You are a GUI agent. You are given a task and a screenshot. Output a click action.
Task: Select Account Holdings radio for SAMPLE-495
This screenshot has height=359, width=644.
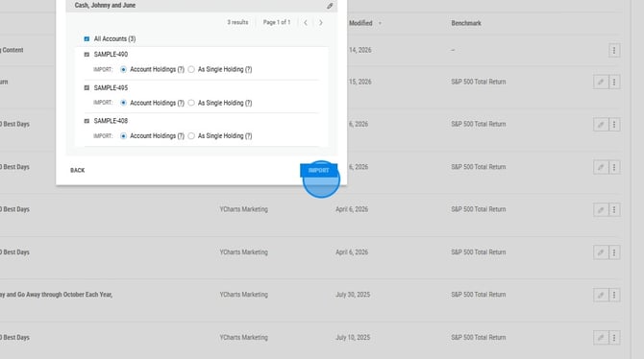[x=123, y=103]
